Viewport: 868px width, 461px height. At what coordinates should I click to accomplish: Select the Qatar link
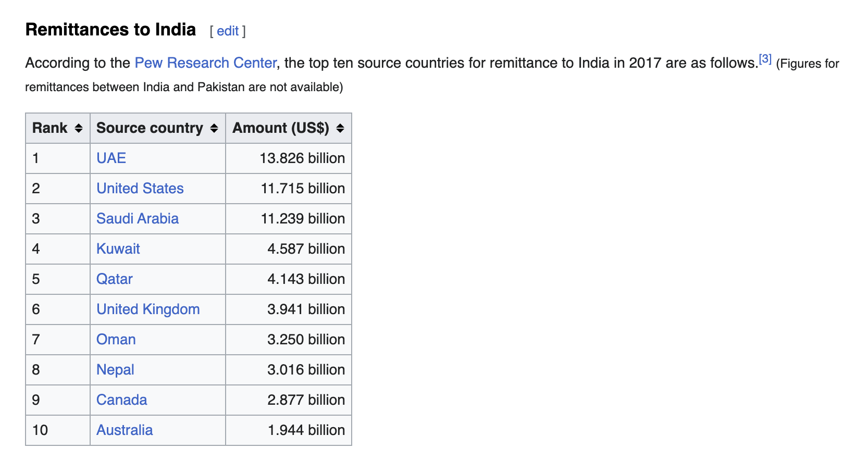[x=115, y=279]
